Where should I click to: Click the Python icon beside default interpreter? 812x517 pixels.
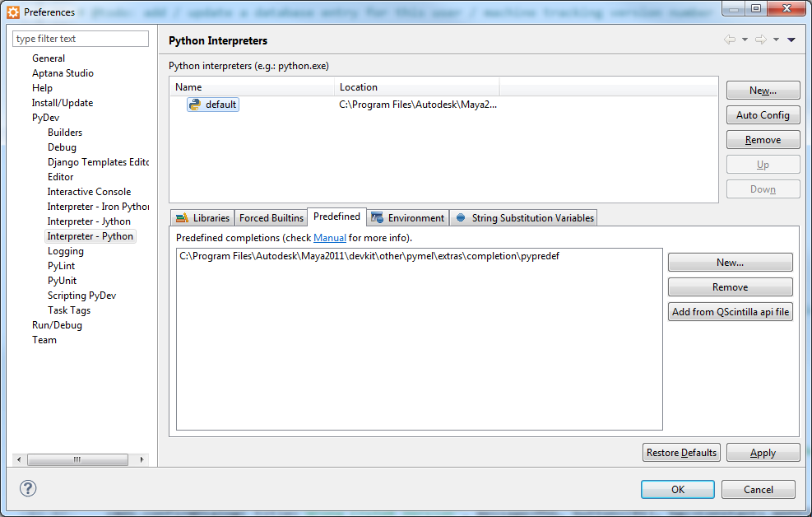pyautogui.click(x=195, y=105)
